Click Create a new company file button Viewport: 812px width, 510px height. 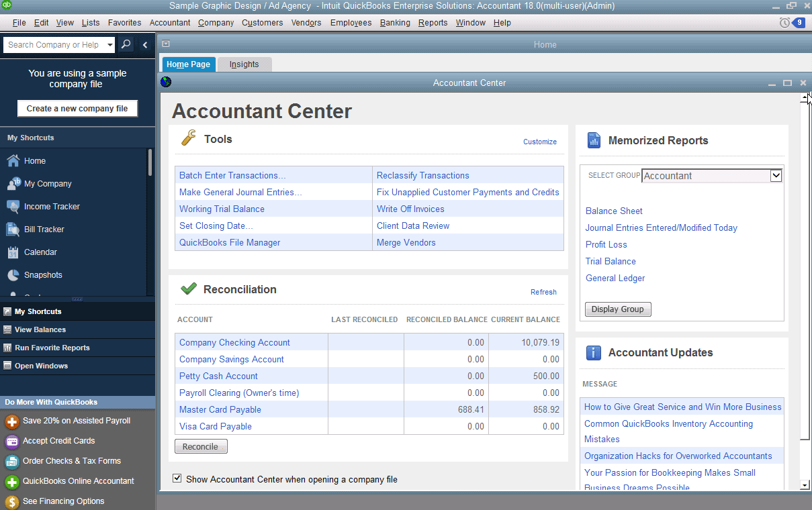click(x=77, y=109)
